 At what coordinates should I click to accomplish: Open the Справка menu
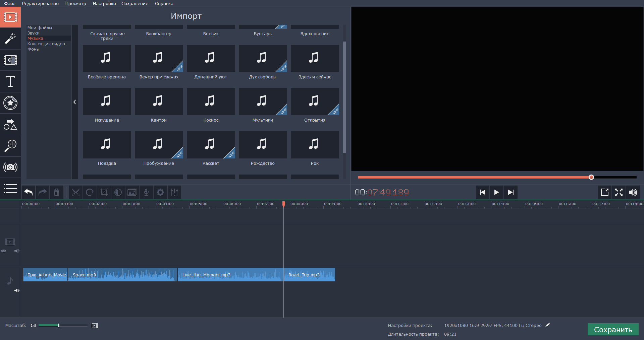tap(164, 3)
